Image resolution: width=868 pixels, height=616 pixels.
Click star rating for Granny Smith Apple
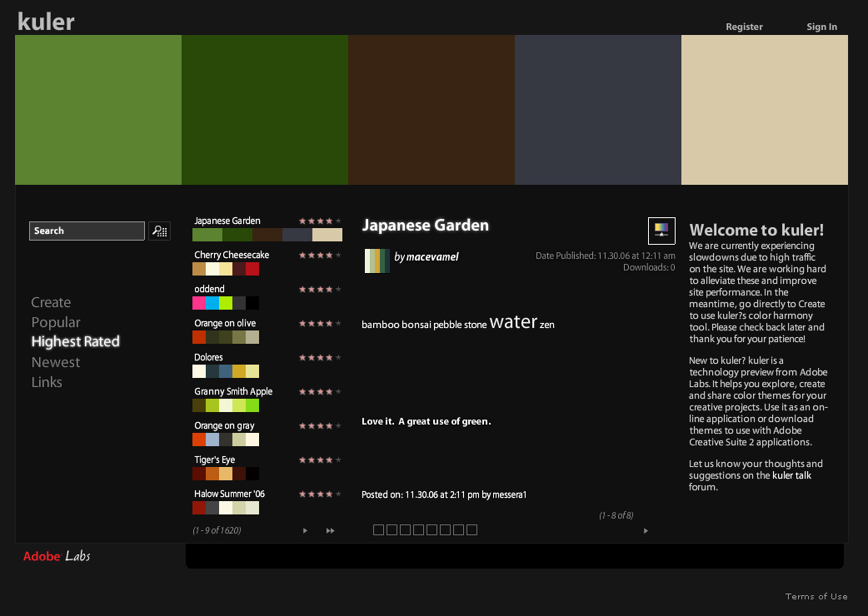[320, 392]
